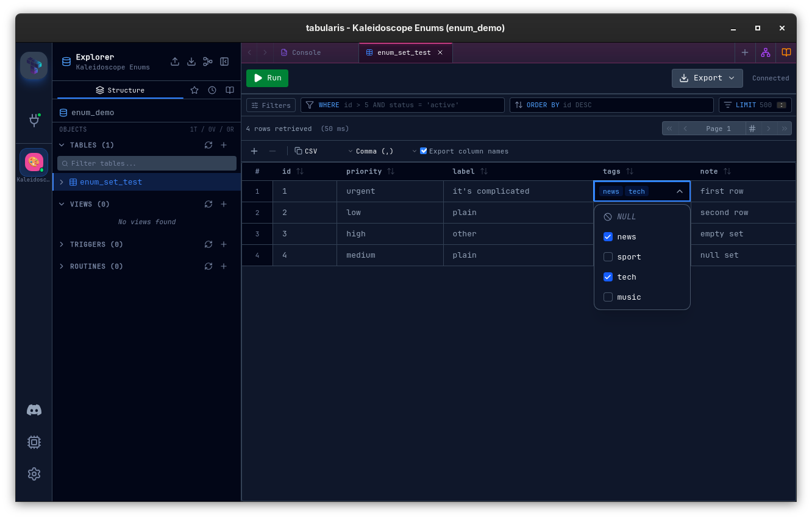Collapse the tags dropdown chevron
The image size is (812, 519).
point(680,191)
